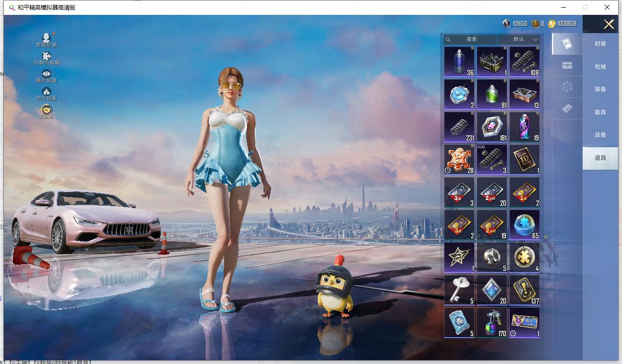
Task: Open the 收藏家 collector badge icon
Action: tap(47, 110)
